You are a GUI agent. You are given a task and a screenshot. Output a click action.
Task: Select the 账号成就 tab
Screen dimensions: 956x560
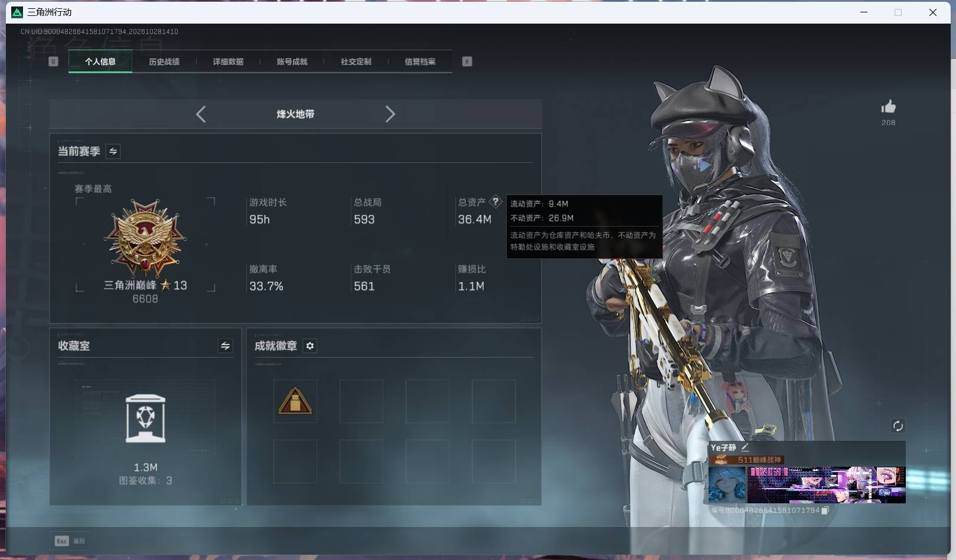[x=292, y=61]
